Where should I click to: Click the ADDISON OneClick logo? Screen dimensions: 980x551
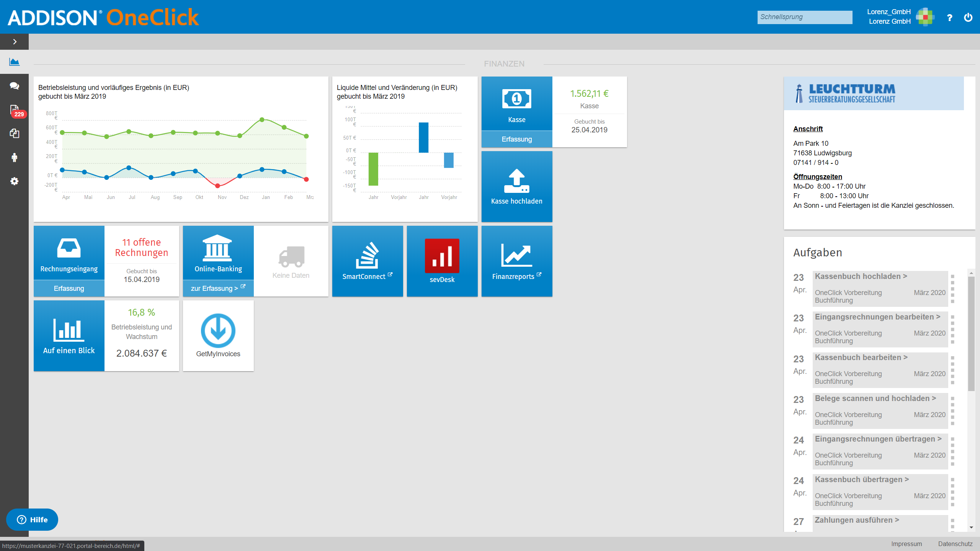(103, 18)
